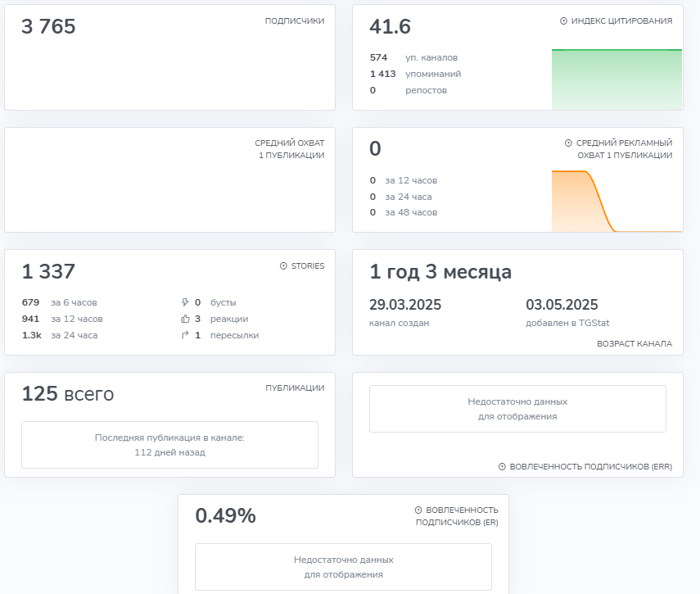The width and height of the screenshot is (700, 594).
Task: Click the info icon beside Средний рекламный охват
Action: pos(568,143)
